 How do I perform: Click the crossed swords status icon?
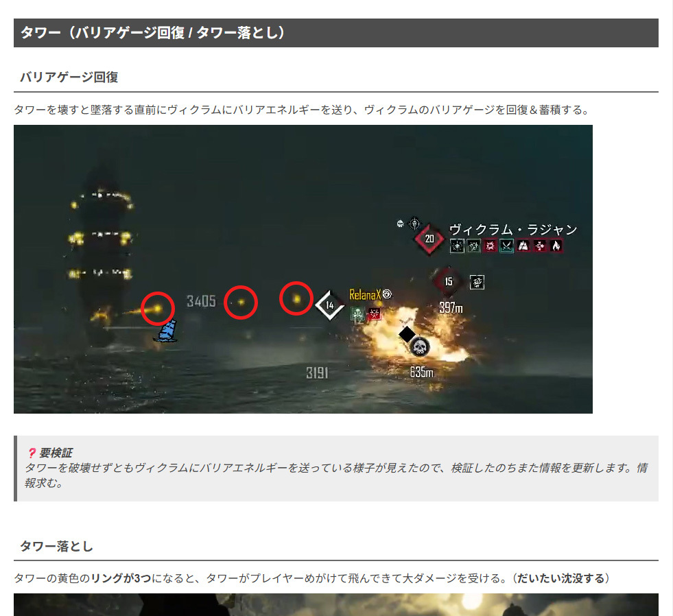click(506, 246)
